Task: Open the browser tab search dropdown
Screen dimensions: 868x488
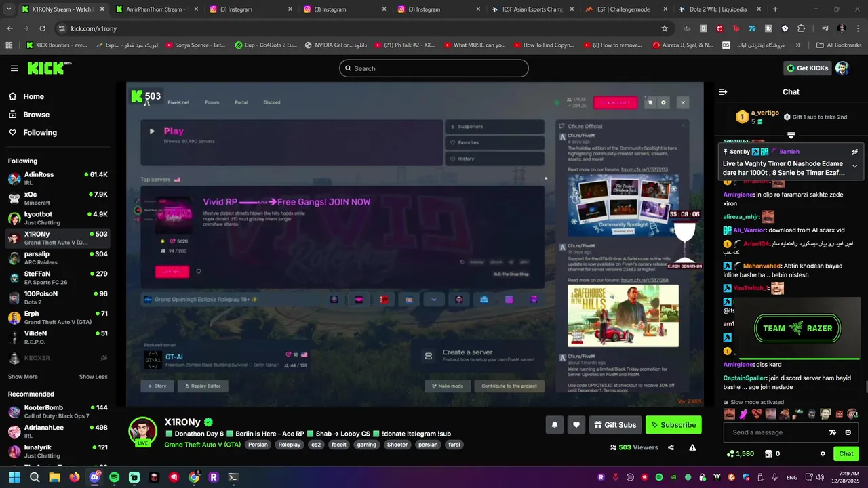Action: click(x=9, y=9)
